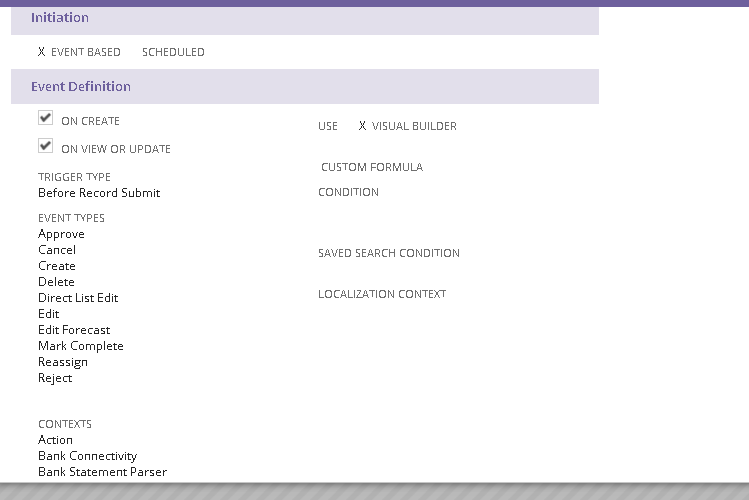
Task: Select Direct List Edit event type
Action: pos(78,298)
